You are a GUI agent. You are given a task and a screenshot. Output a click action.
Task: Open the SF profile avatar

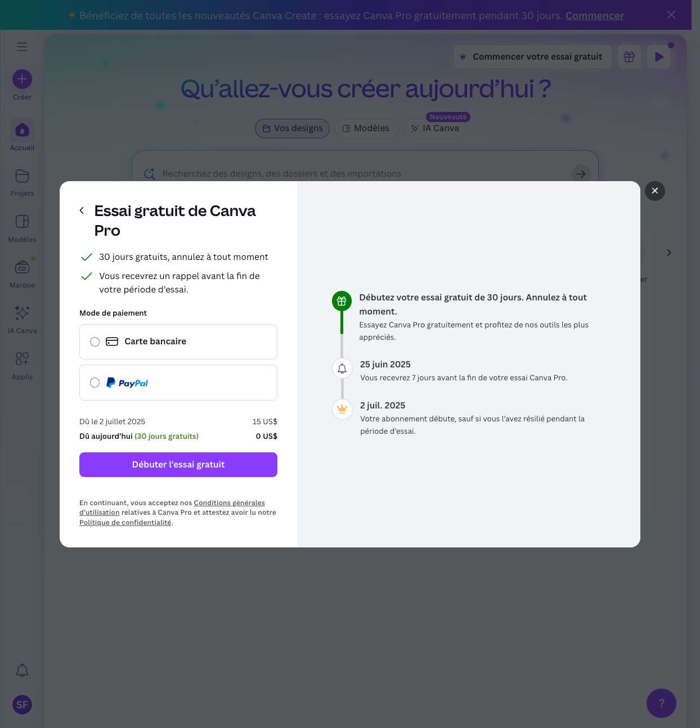pos(22,704)
